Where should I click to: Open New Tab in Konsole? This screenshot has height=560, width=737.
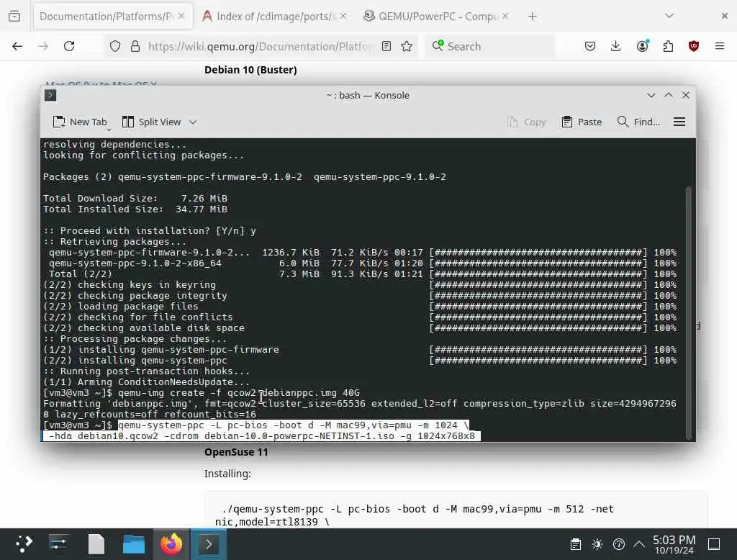pos(79,122)
